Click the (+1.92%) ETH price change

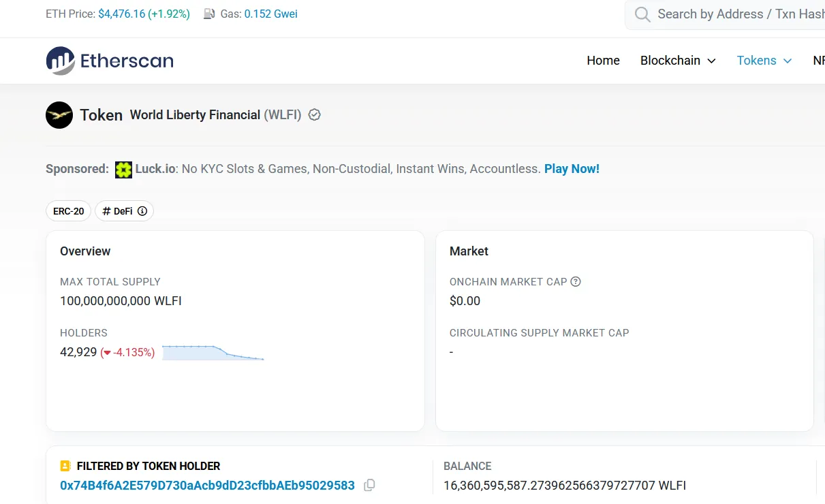(169, 14)
